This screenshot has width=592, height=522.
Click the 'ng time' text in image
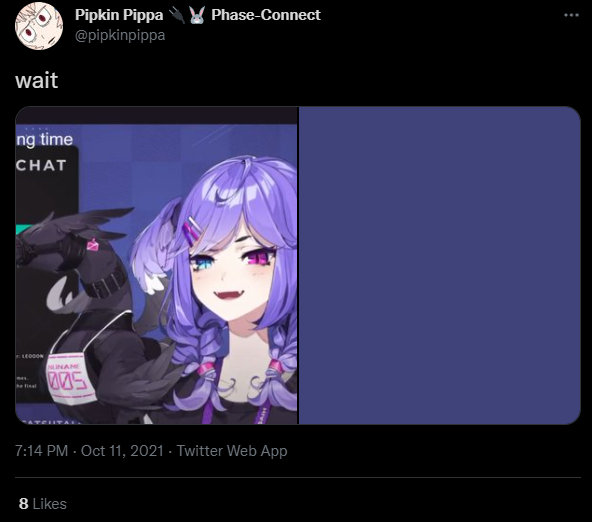pos(44,140)
